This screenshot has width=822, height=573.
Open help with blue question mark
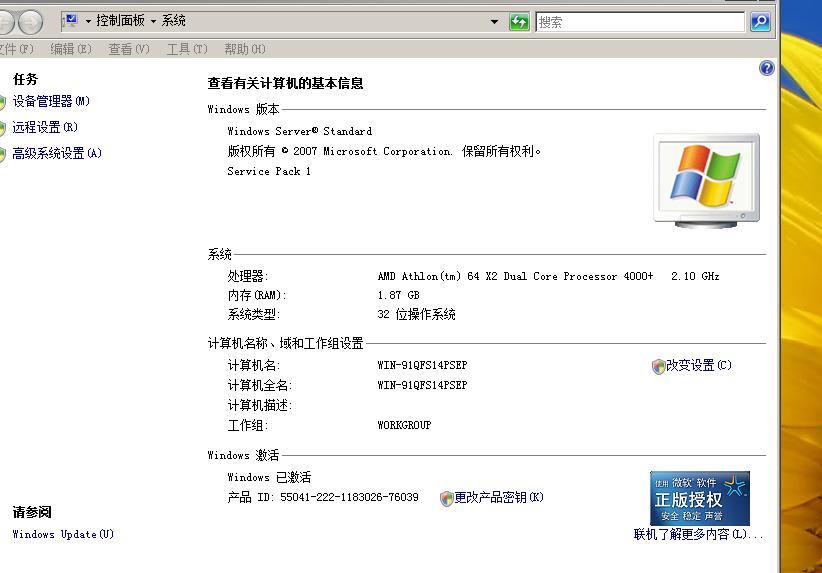pyautogui.click(x=766, y=68)
